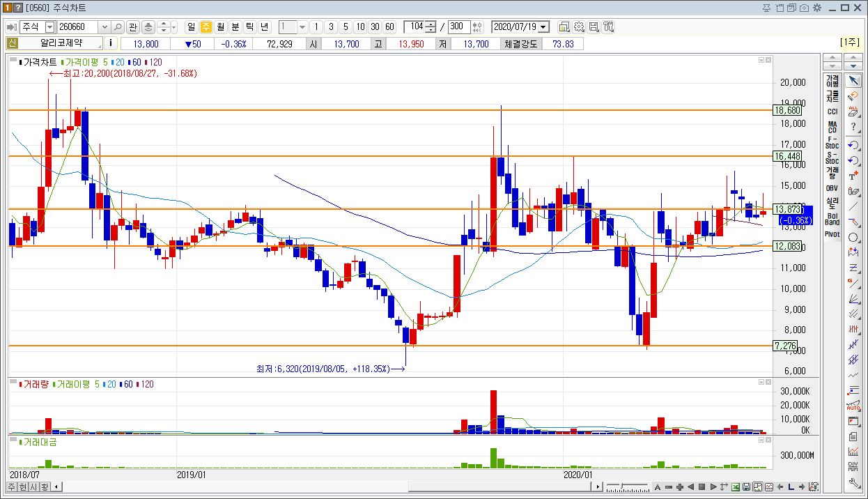Select the circle drawing tool
The image size is (868, 499).
(853, 238)
